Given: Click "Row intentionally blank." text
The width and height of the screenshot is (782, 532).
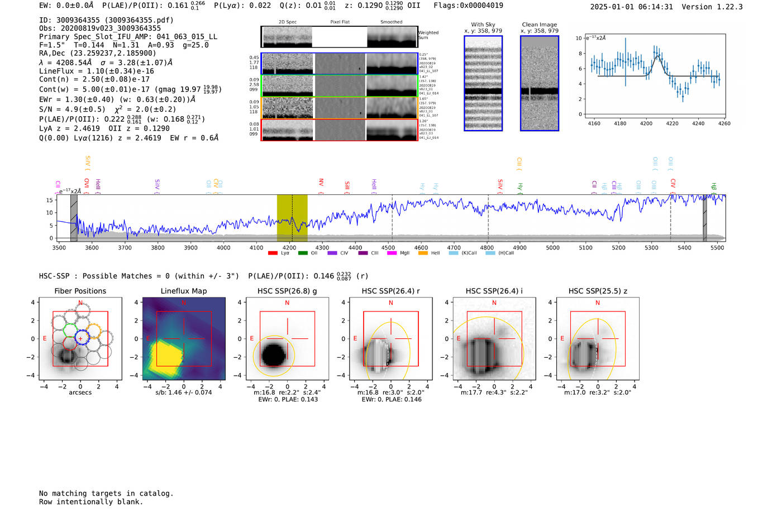Looking at the screenshot, I should (x=91, y=502).
